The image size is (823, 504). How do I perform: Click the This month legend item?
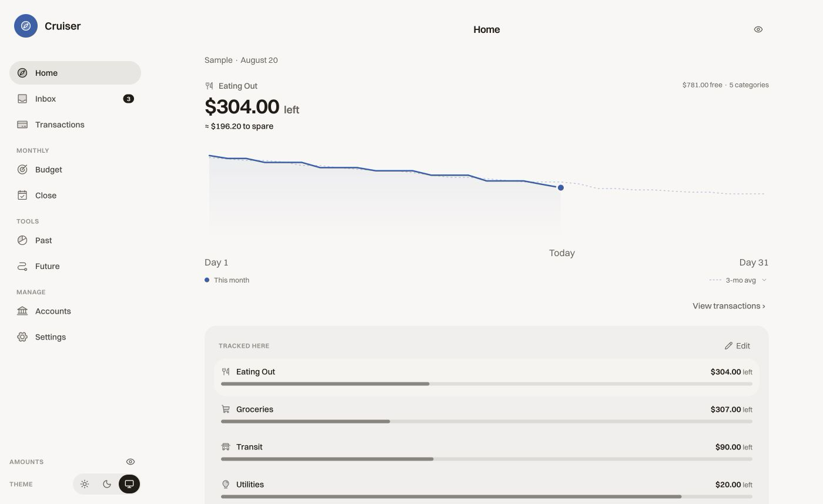(227, 280)
